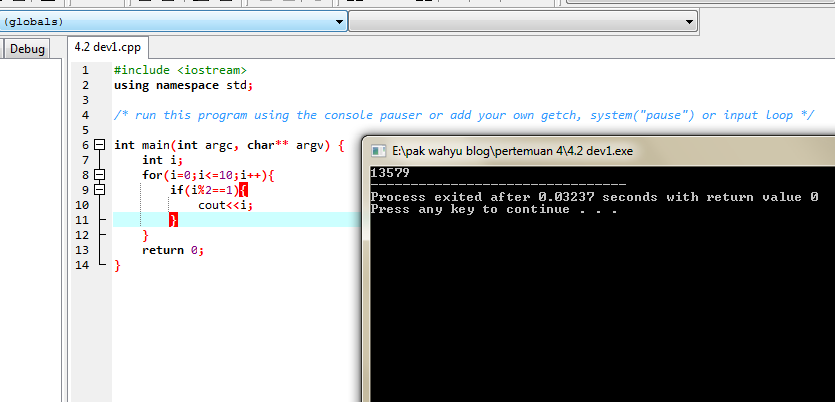Click the closing brace on line 12
Screen dimensions: 835x402
146,235
